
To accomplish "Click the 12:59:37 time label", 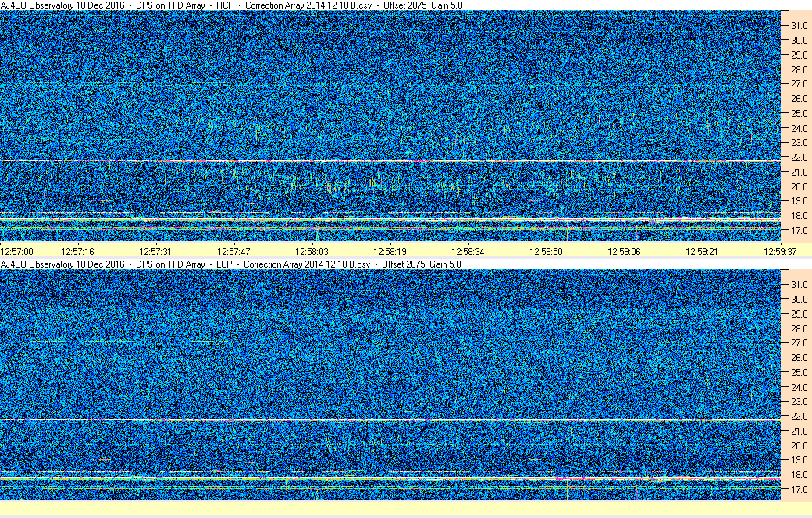I will (x=780, y=252).
